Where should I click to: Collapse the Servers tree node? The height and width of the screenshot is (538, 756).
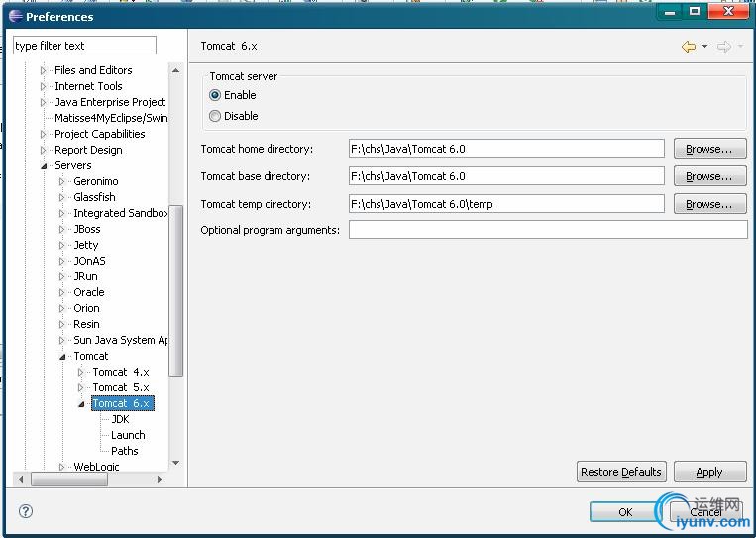click(x=44, y=166)
